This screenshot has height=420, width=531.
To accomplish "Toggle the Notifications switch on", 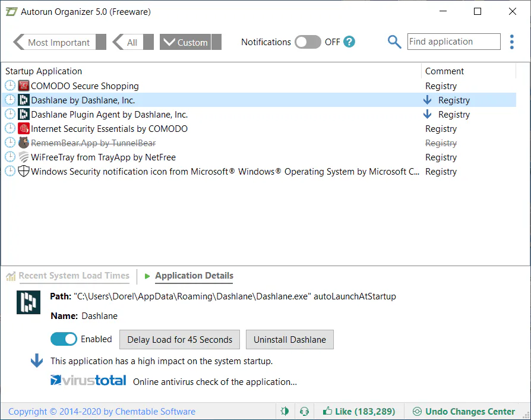I will (308, 42).
